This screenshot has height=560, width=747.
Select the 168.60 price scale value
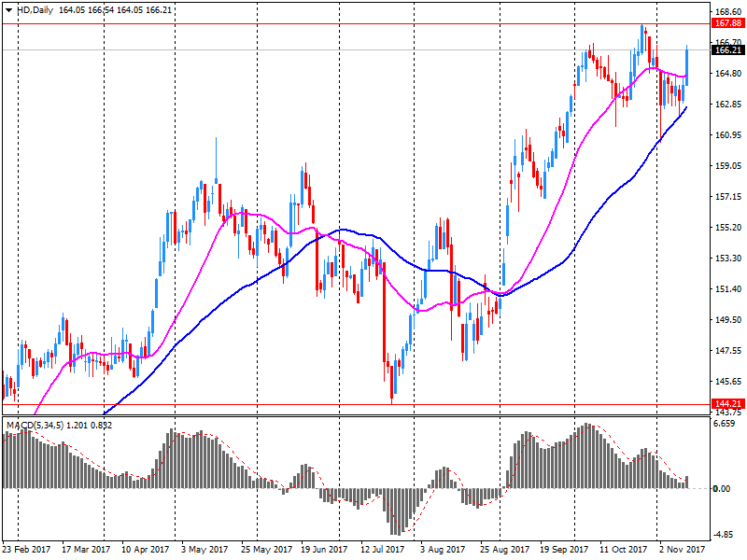pyautogui.click(x=728, y=11)
